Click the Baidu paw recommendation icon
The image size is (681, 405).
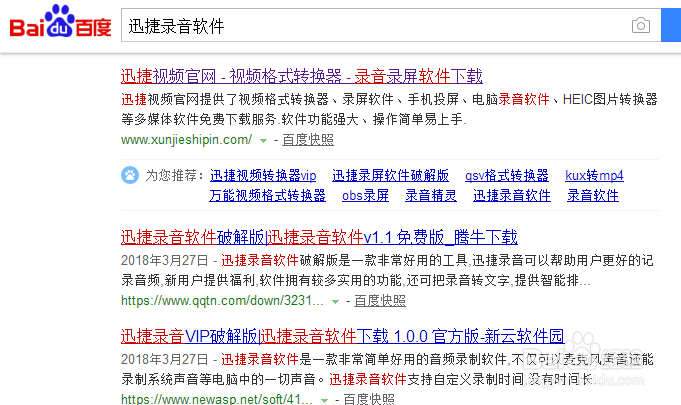[x=130, y=175]
